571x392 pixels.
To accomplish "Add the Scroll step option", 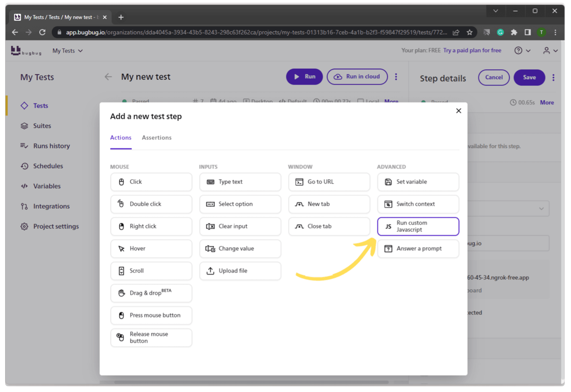I will (151, 271).
